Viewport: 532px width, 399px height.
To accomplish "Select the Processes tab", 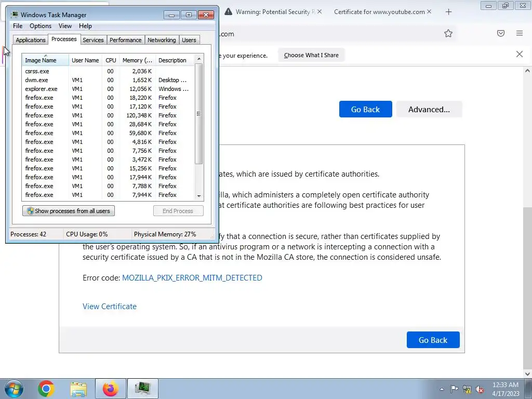I will pyautogui.click(x=64, y=39).
